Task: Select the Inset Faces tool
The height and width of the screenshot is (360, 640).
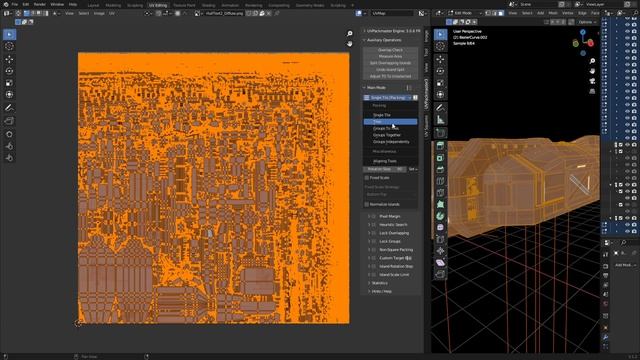Action: 440,158
